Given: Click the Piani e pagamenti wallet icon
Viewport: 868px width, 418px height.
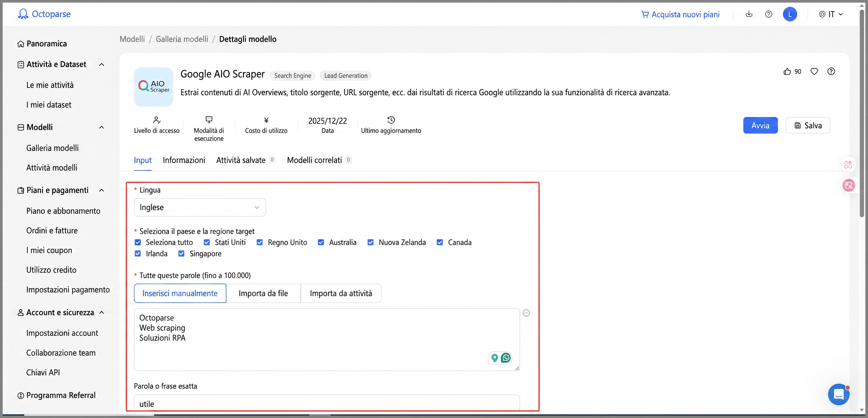Looking at the screenshot, I should tap(21, 190).
